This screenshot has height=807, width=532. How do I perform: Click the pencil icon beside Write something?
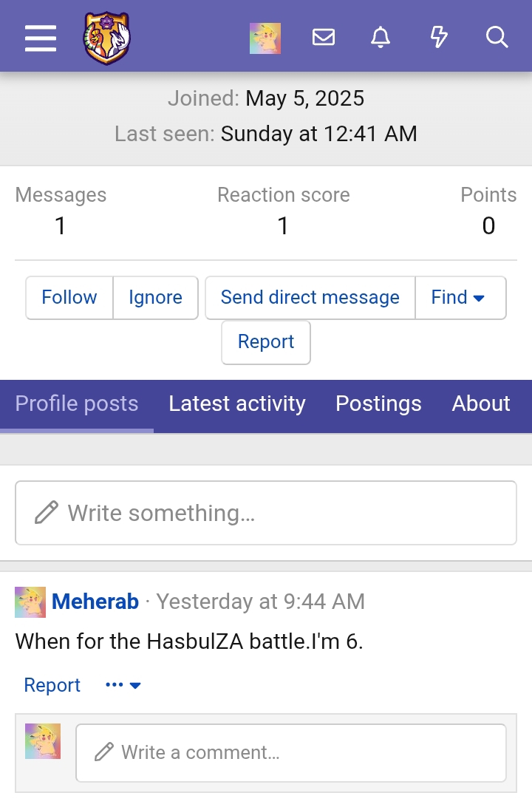[47, 511]
